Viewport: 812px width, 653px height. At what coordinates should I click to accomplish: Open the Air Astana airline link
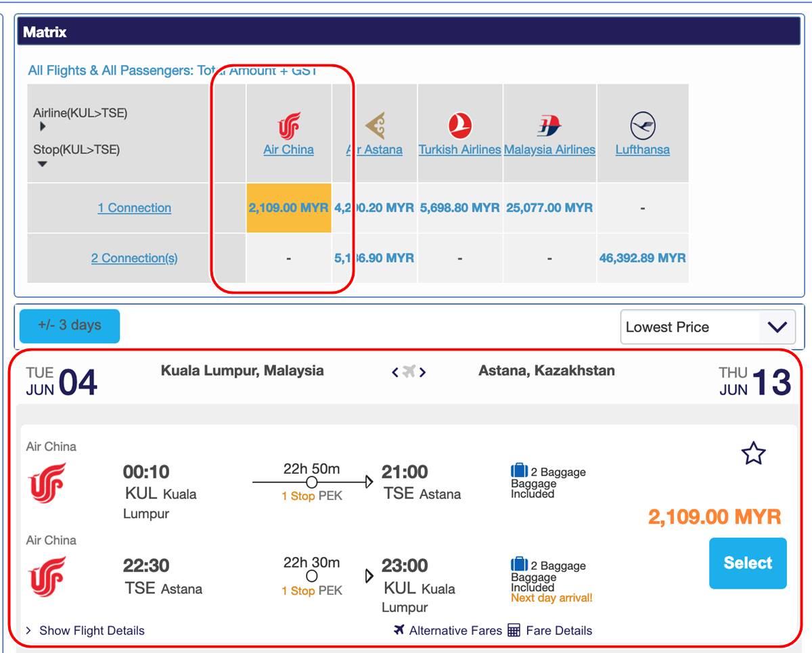[374, 150]
